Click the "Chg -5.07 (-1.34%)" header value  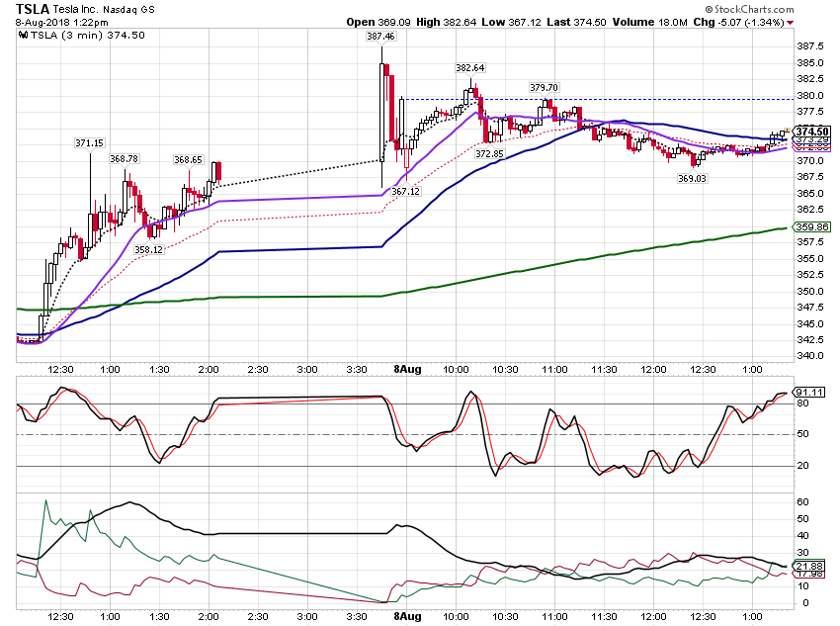pyautogui.click(x=739, y=22)
